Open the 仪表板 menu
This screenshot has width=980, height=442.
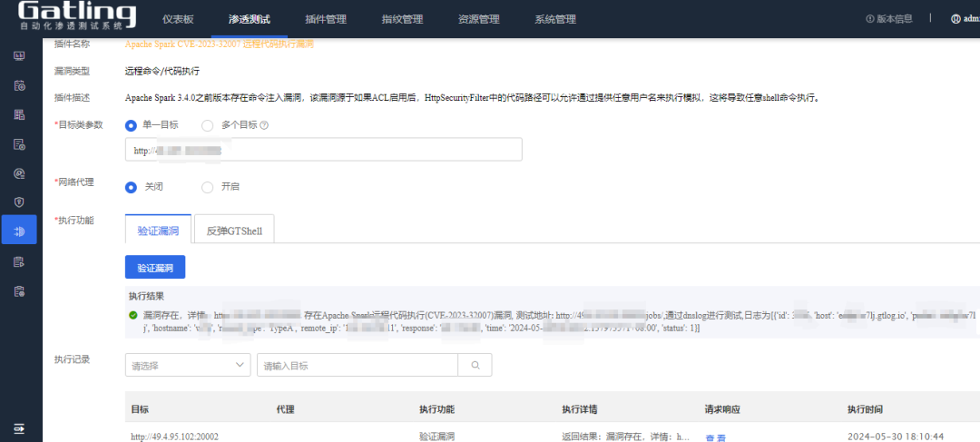pyautogui.click(x=178, y=19)
